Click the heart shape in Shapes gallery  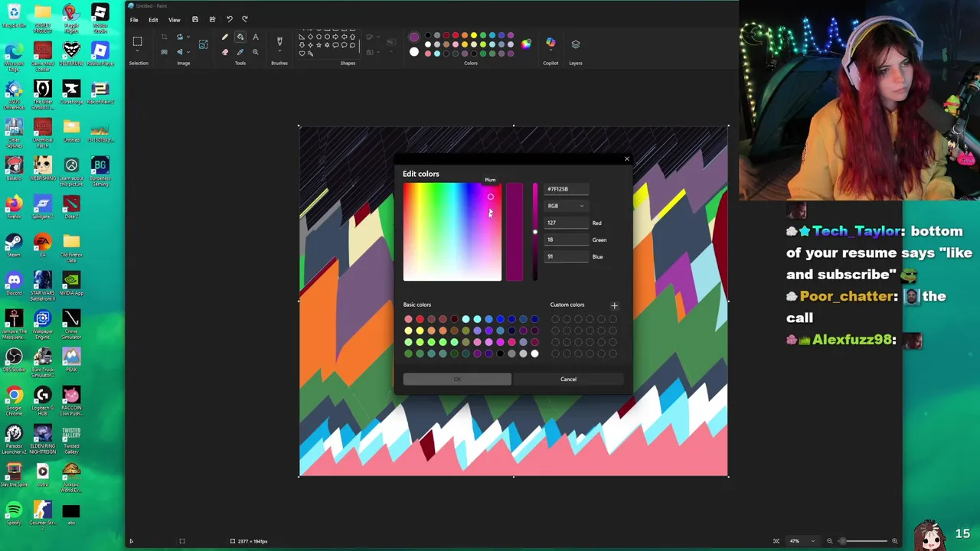coord(302,54)
